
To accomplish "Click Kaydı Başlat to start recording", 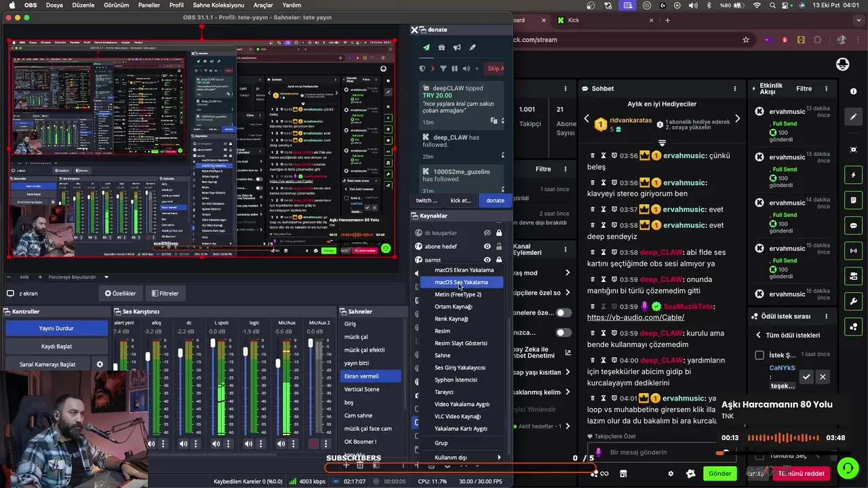I will point(56,346).
